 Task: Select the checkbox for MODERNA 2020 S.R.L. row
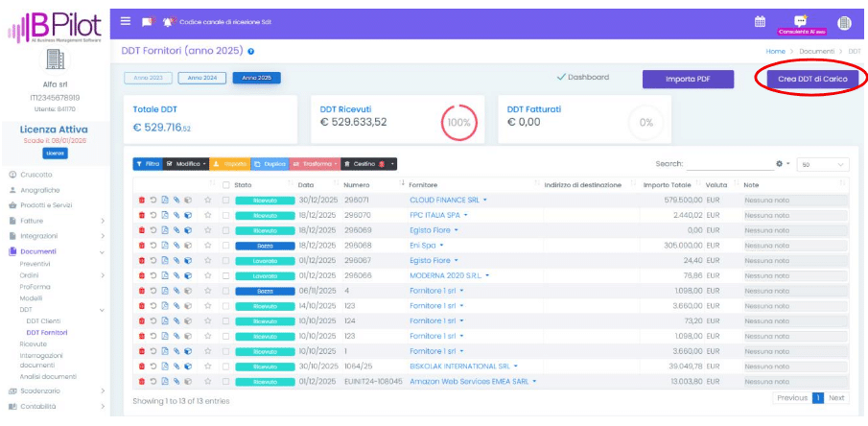point(225,275)
